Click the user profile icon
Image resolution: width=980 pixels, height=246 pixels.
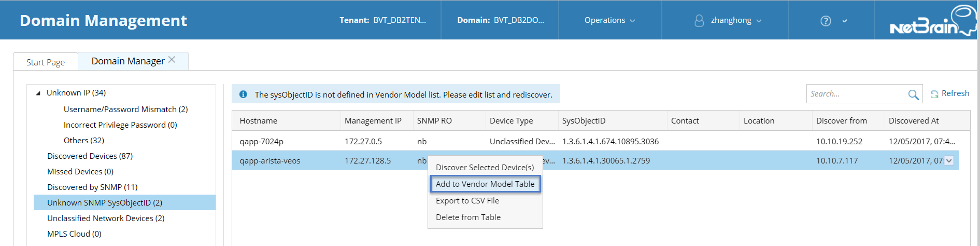[x=699, y=21]
